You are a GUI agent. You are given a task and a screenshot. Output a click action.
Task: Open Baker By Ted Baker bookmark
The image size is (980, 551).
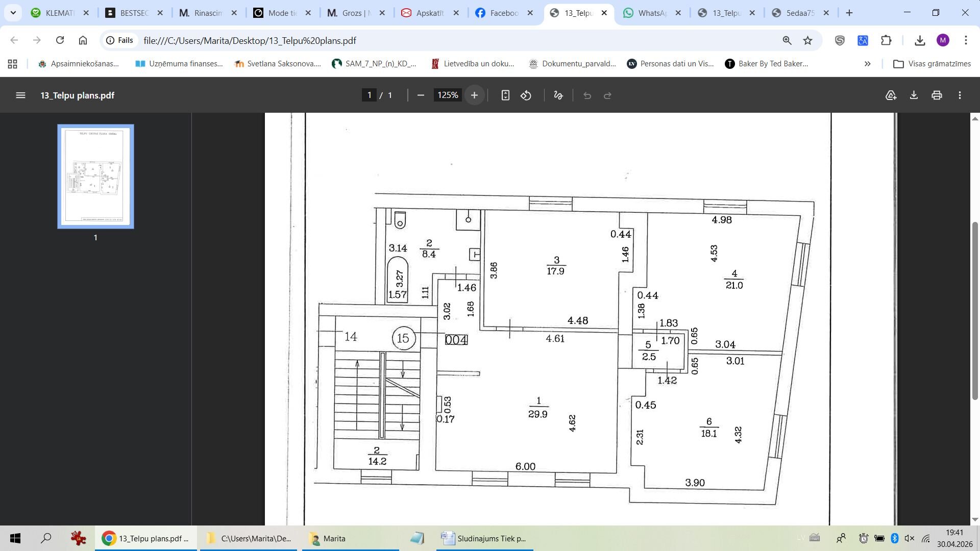point(767,64)
